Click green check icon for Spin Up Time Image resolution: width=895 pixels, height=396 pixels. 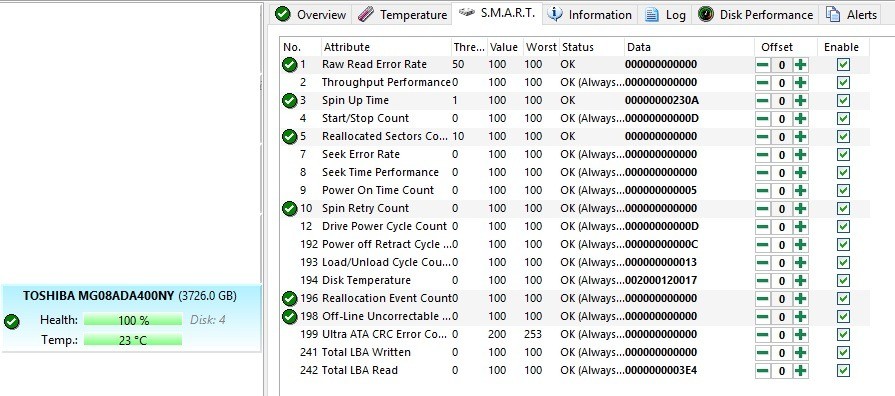(290, 100)
